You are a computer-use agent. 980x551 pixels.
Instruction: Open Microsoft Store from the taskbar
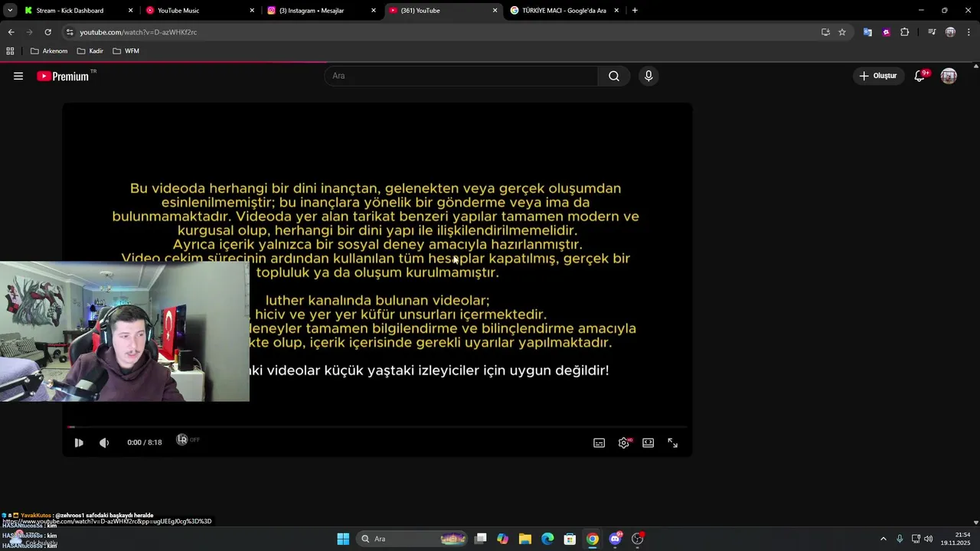(570, 539)
